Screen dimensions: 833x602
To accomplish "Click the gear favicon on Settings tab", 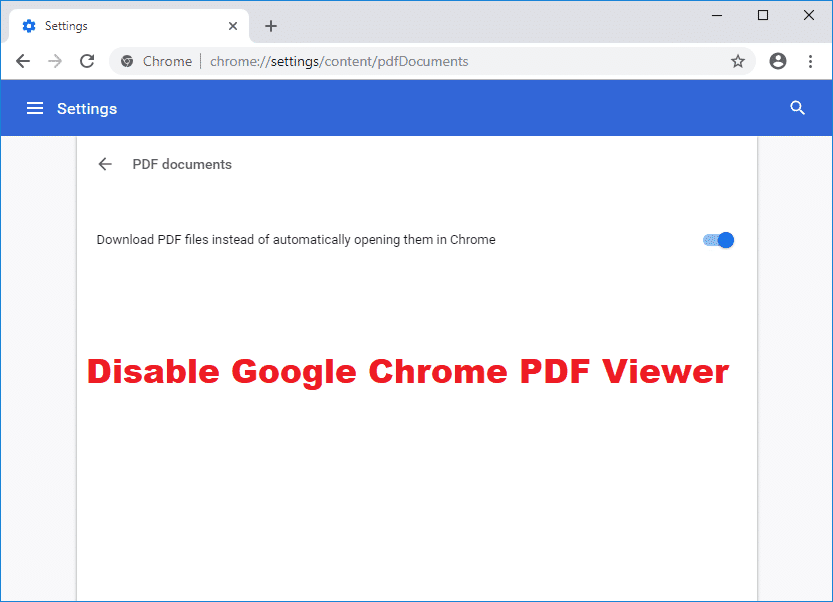I will [29, 25].
